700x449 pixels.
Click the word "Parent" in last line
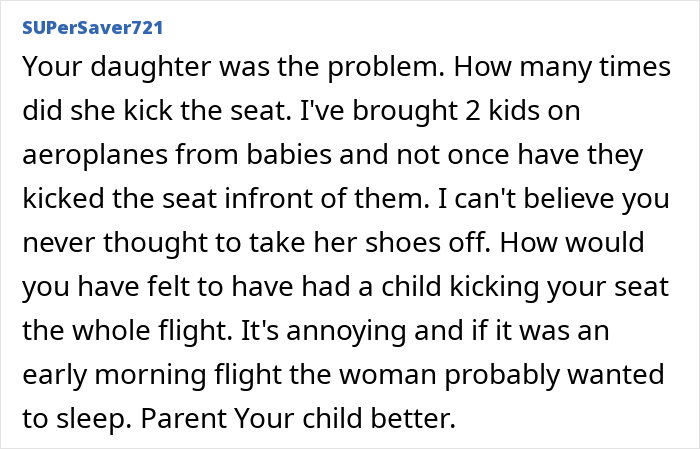tap(183, 419)
